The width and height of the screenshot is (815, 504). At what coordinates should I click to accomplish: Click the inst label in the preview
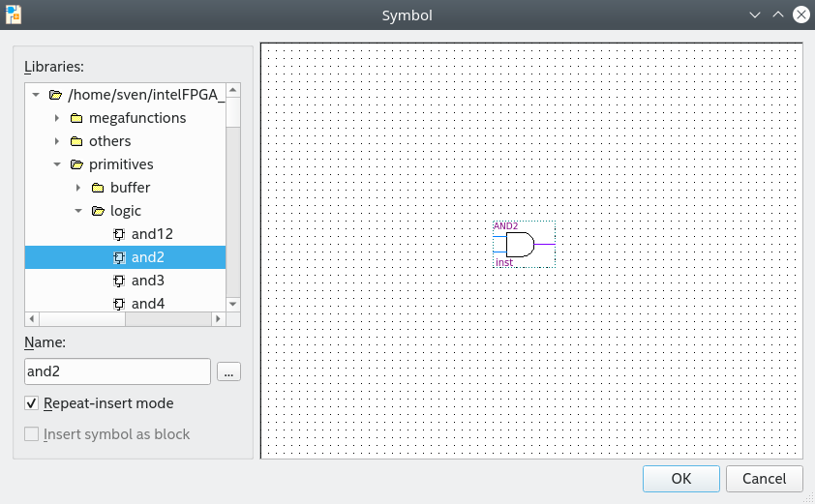[x=504, y=262]
